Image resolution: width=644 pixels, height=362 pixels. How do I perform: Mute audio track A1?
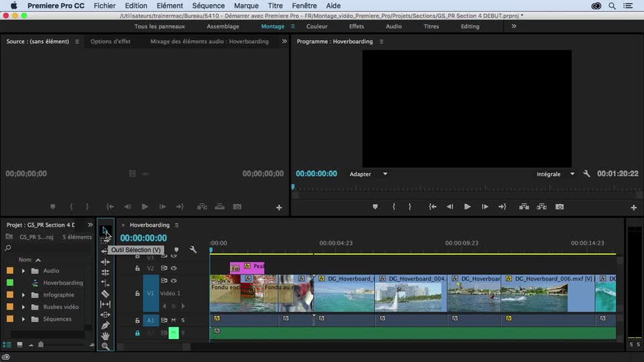point(173,320)
